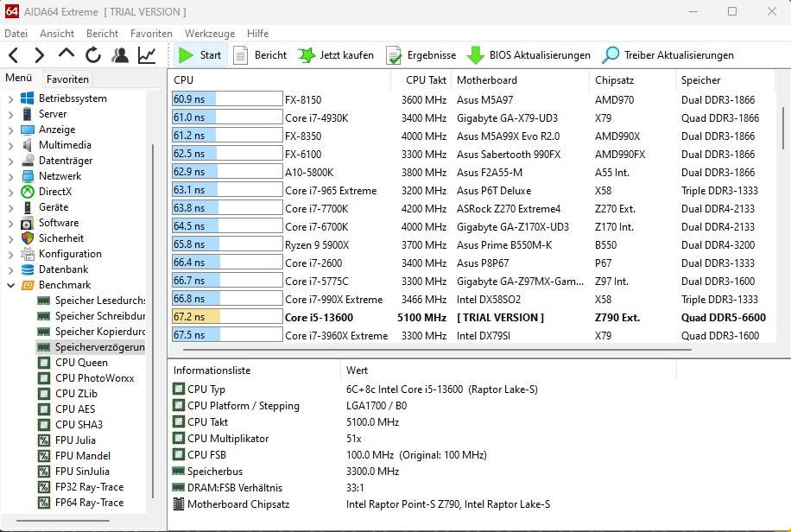
Task: Open the FPU Mandel benchmark
Action: (x=74, y=456)
